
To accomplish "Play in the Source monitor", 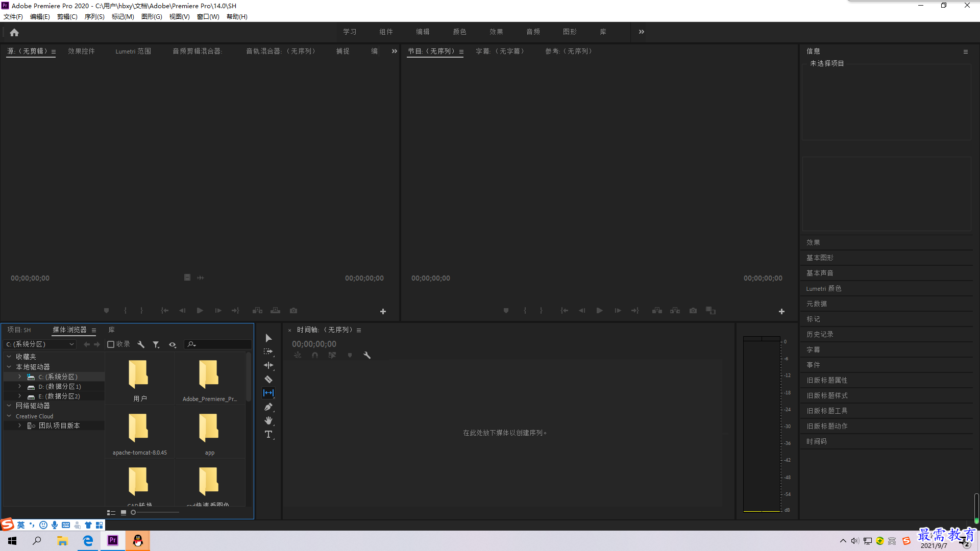I will pyautogui.click(x=200, y=310).
